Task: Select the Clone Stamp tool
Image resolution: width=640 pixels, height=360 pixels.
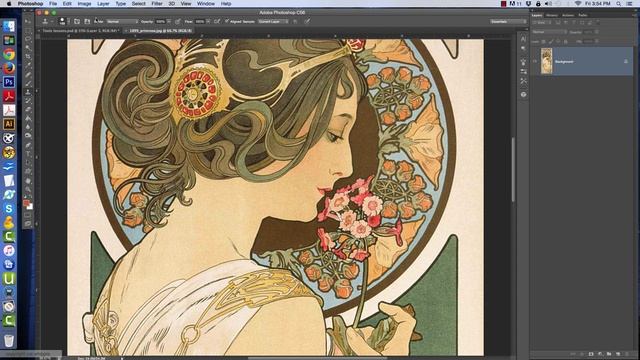Action: point(28,92)
